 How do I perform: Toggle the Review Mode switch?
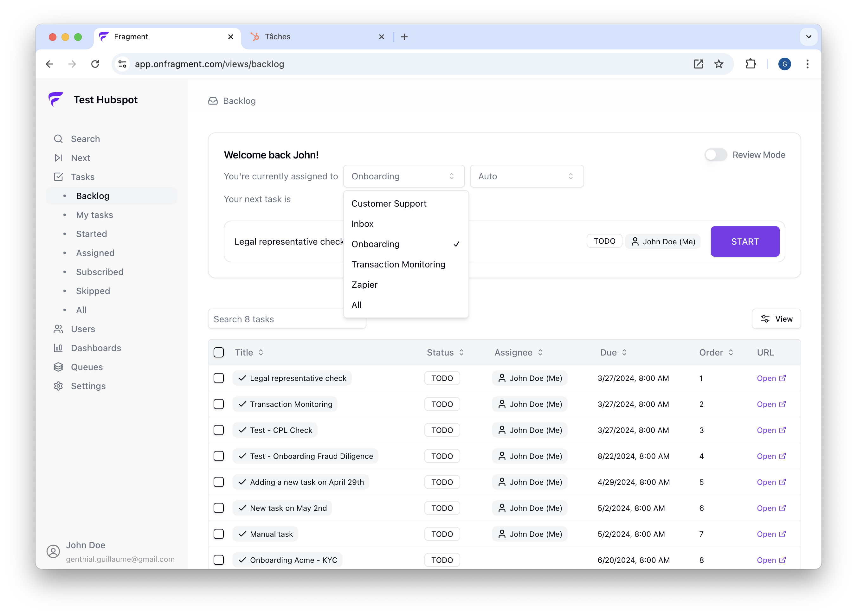click(716, 154)
